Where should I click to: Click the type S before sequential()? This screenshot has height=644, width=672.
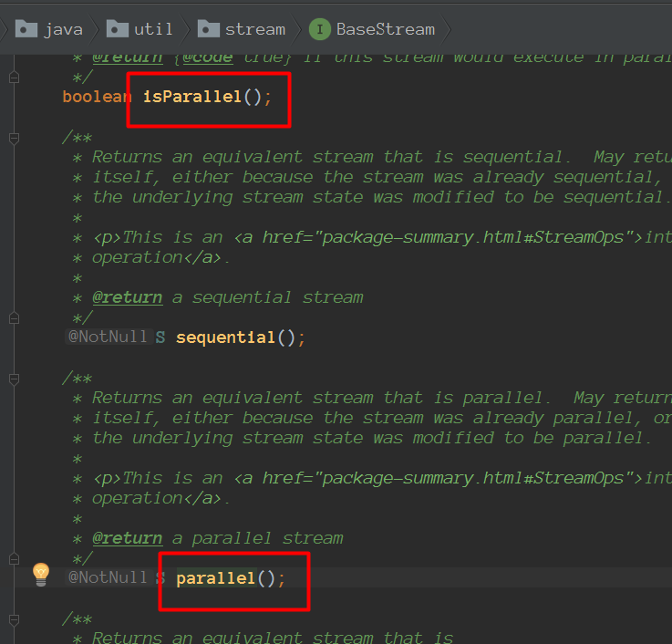[160, 338]
